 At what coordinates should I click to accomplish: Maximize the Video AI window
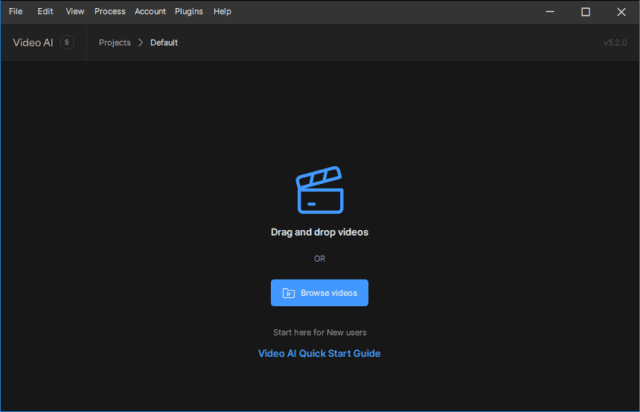[585, 11]
